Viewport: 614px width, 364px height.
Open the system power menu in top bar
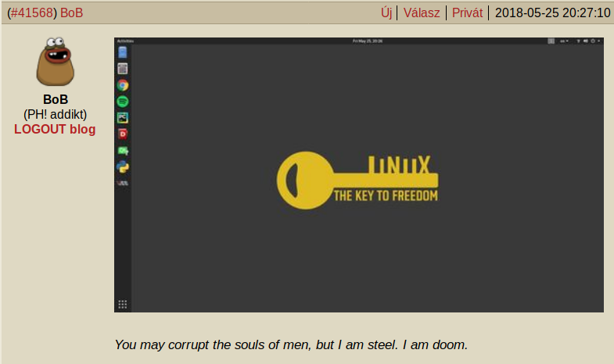point(594,41)
